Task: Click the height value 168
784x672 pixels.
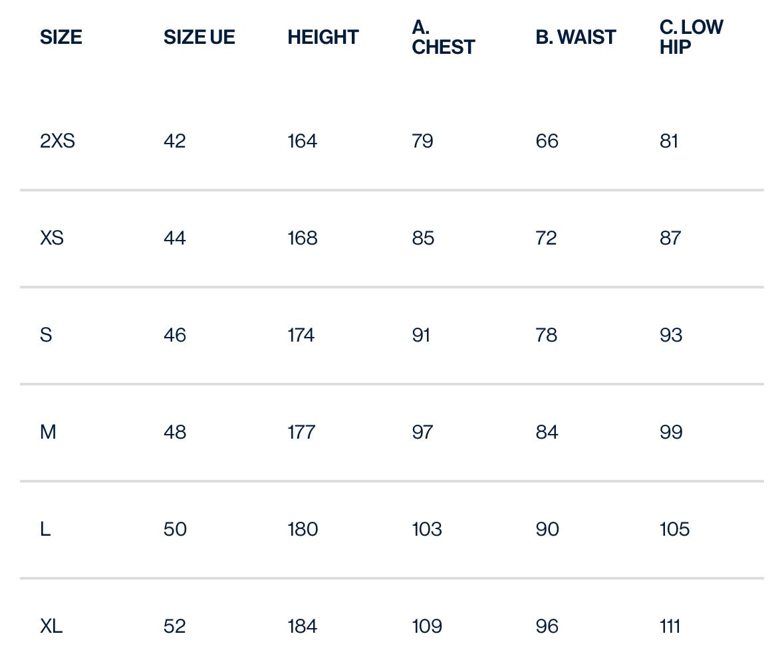Action: tap(303, 238)
